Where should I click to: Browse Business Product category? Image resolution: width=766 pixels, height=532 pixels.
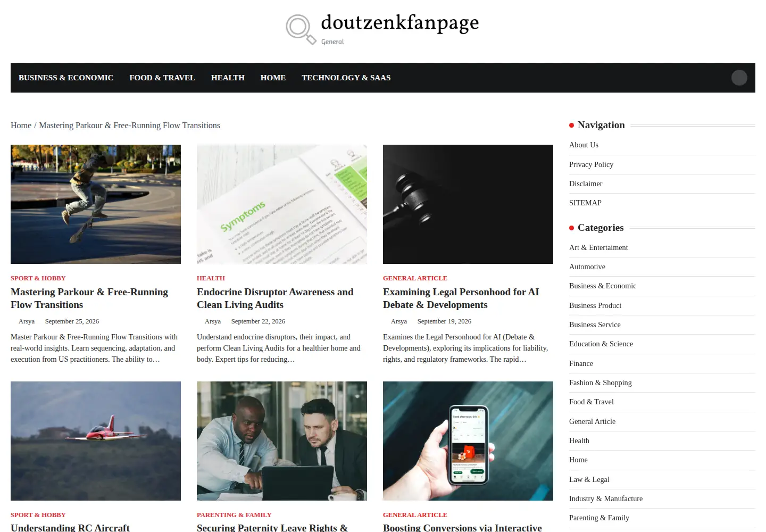pyautogui.click(x=595, y=305)
